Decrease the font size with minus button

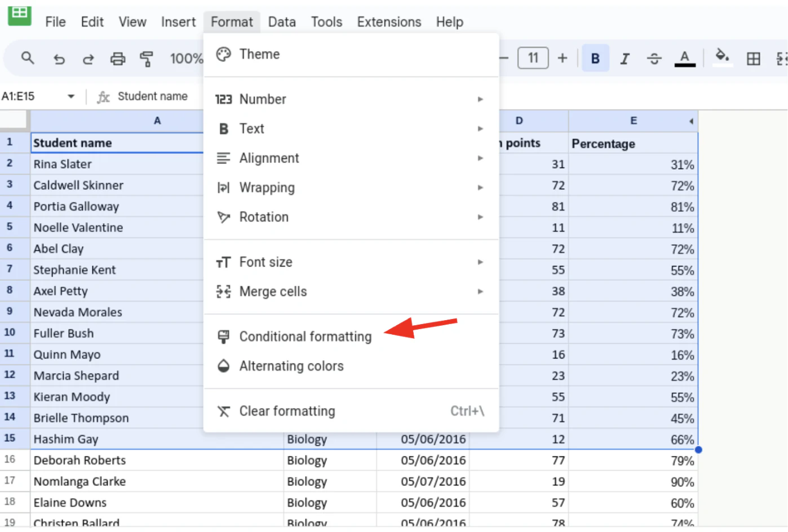click(x=504, y=58)
